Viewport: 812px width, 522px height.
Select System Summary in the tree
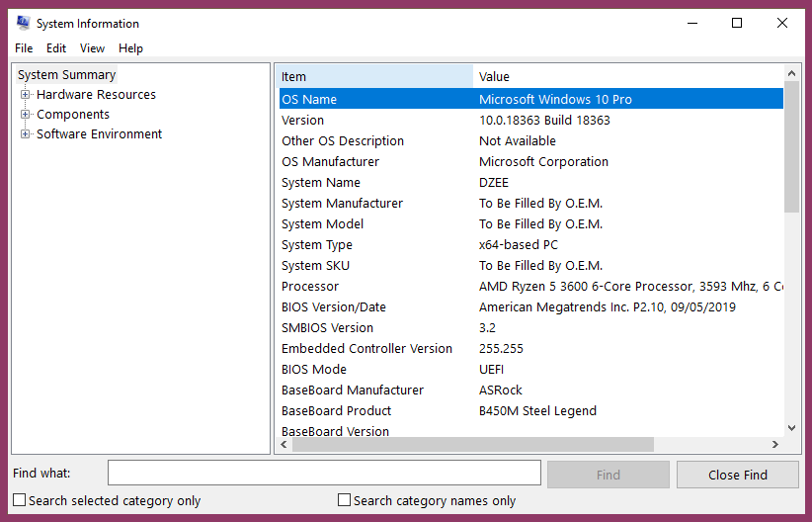pos(66,75)
